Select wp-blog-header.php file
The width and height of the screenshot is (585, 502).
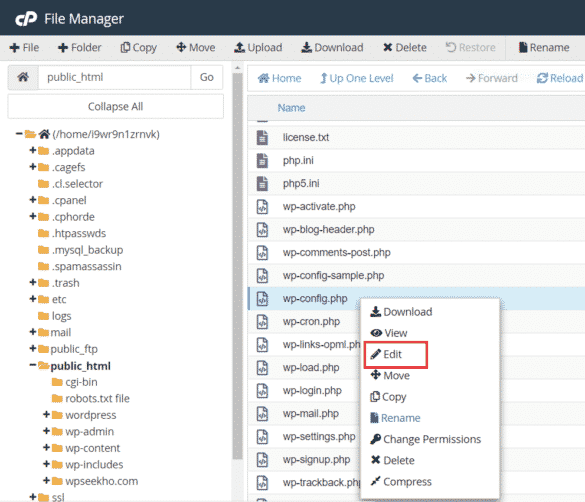pos(329,230)
